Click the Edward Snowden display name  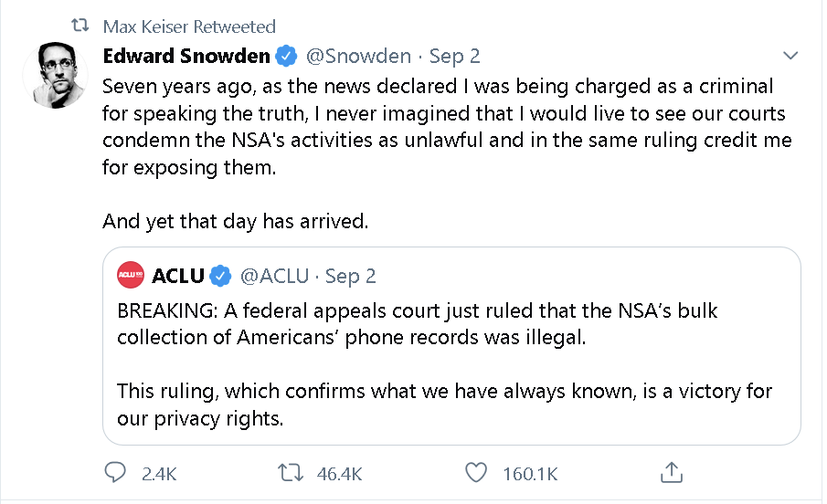186,56
